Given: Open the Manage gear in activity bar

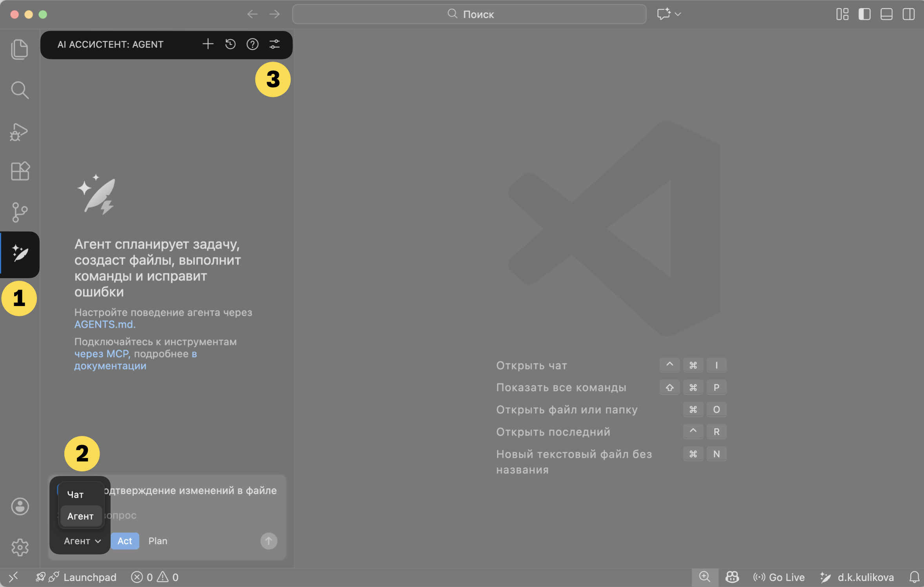Looking at the screenshot, I should click(x=20, y=547).
